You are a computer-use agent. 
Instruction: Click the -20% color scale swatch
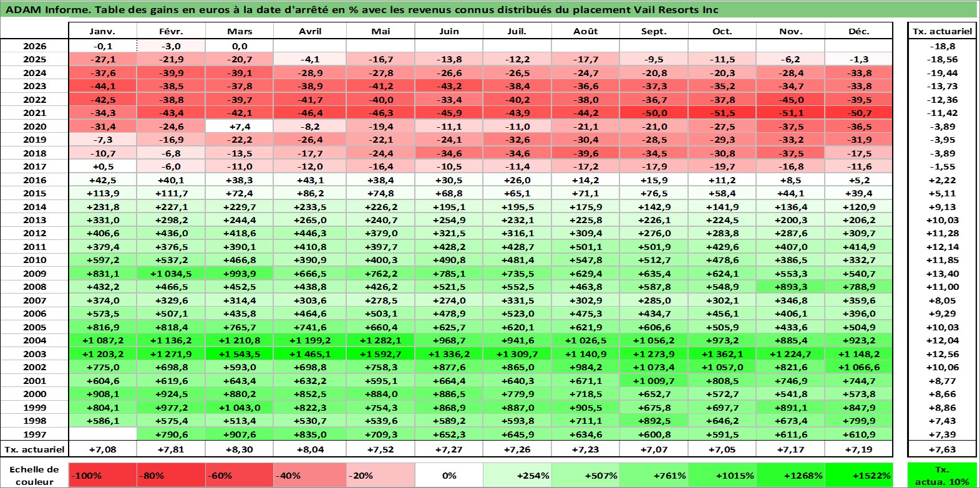tap(381, 475)
